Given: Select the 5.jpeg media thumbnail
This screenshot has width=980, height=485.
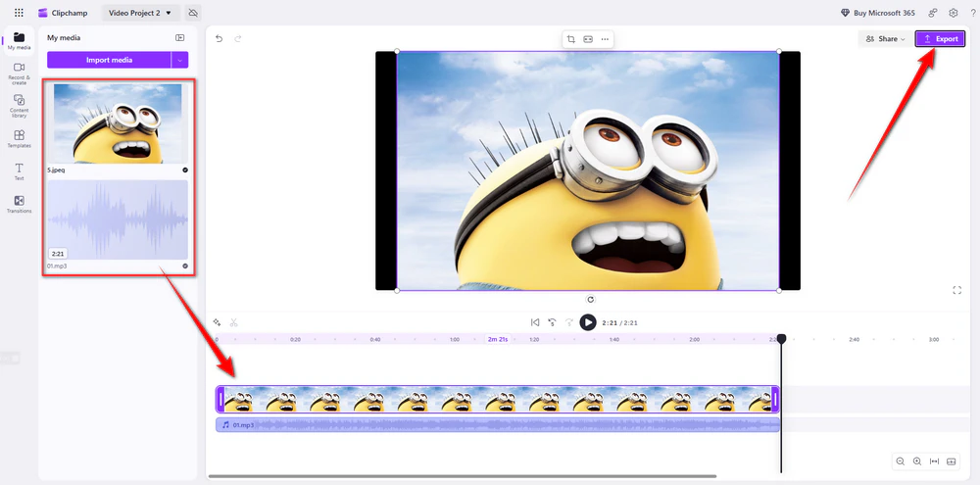Looking at the screenshot, I should pyautogui.click(x=118, y=123).
